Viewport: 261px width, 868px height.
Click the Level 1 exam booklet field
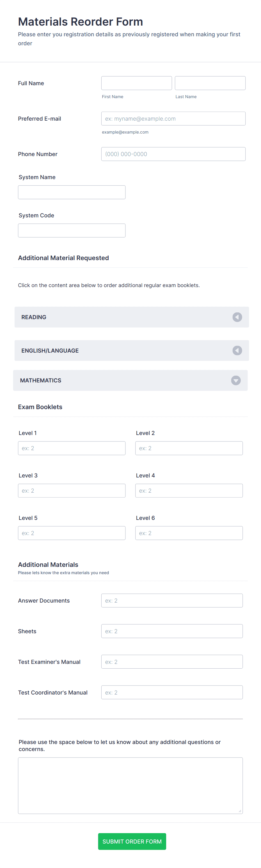pyautogui.click(x=72, y=448)
